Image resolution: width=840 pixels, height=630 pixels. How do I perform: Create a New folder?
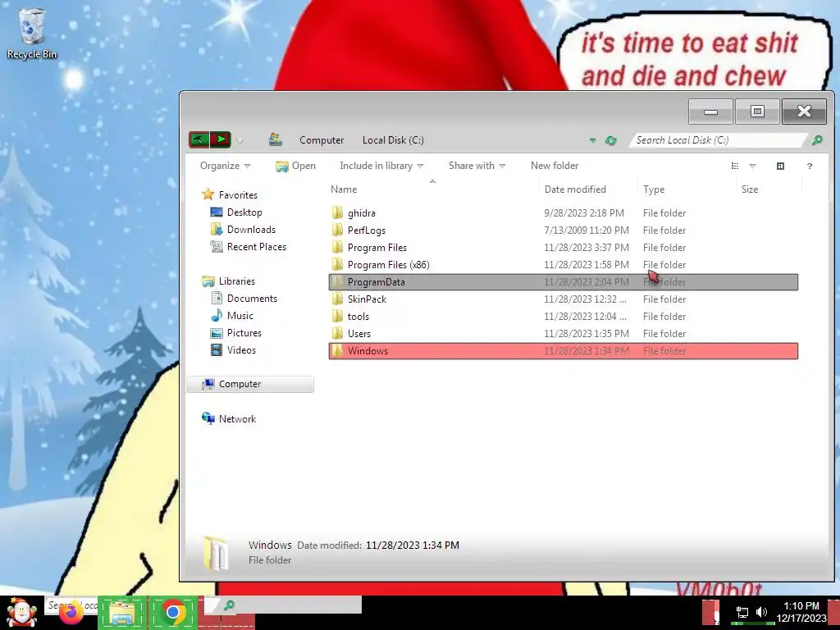point(555,166)
